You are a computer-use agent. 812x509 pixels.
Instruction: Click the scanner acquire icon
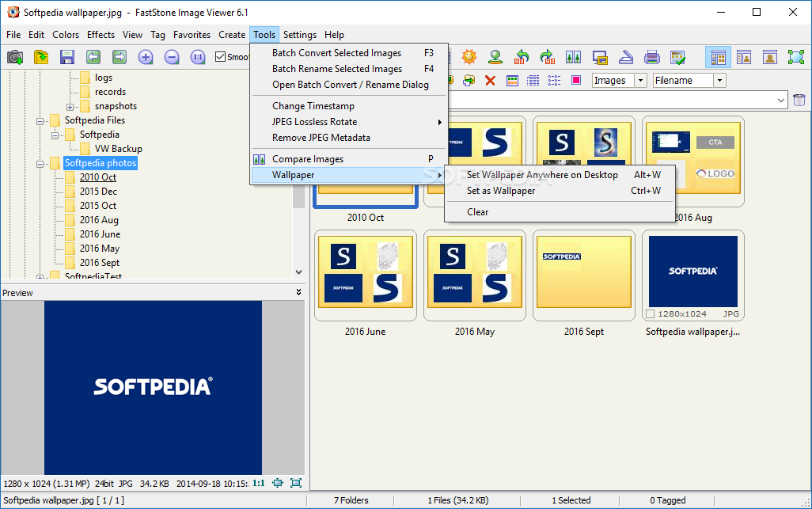point(625,57)
